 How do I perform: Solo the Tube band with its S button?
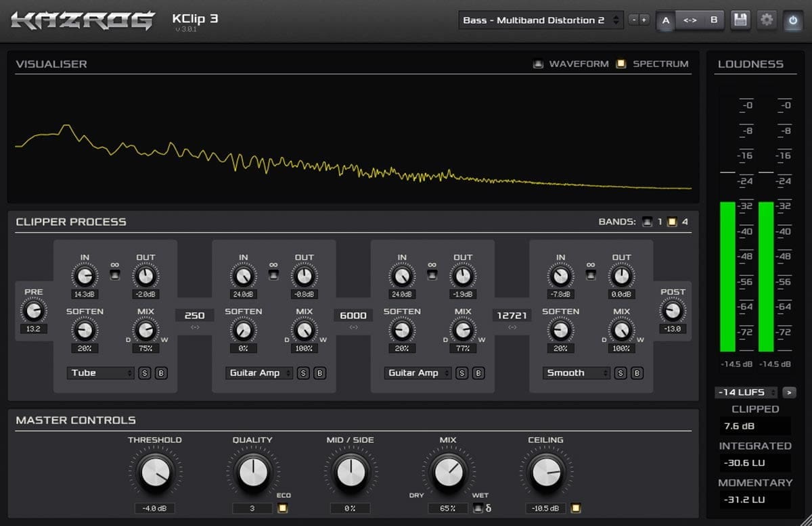(x=145, y=373)
